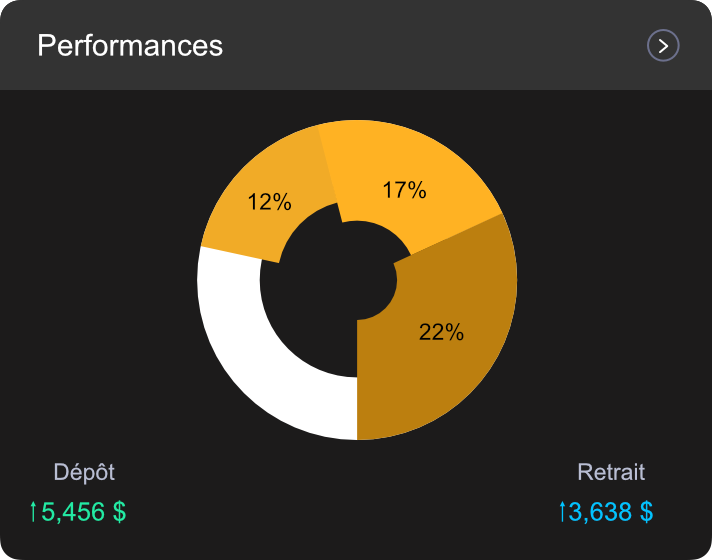Viewport: 712px width, 560px height.
Task: Click the 22% percentage label
Action: point(441,333)
